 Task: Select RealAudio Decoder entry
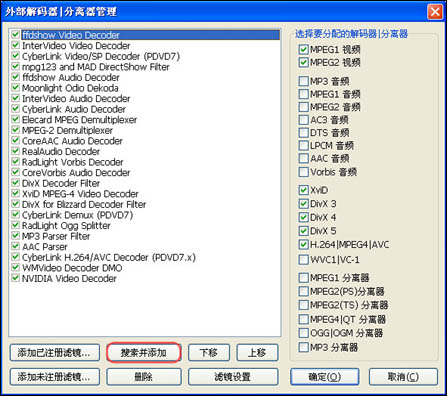tap(61, 152)
